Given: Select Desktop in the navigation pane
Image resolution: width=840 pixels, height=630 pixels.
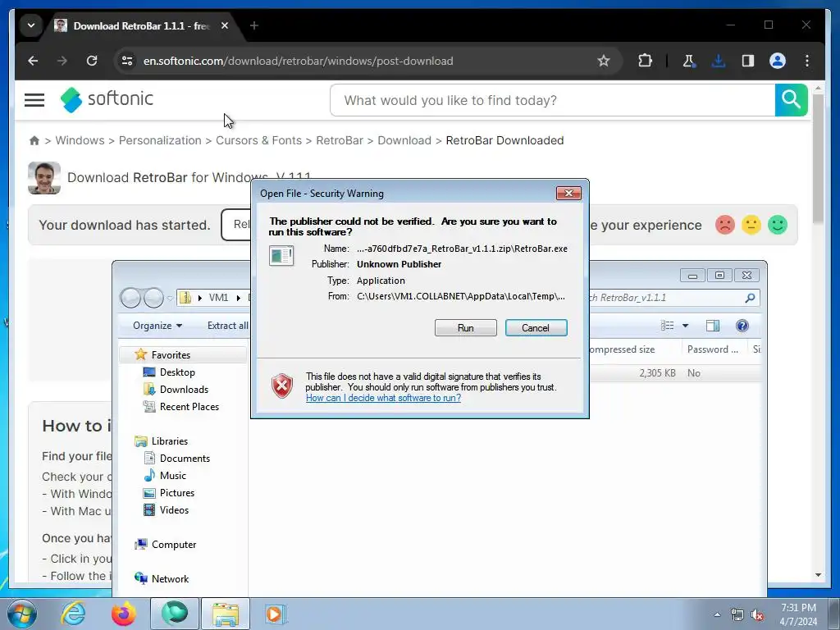Looking at the screenshot, I should pos(177,372).
